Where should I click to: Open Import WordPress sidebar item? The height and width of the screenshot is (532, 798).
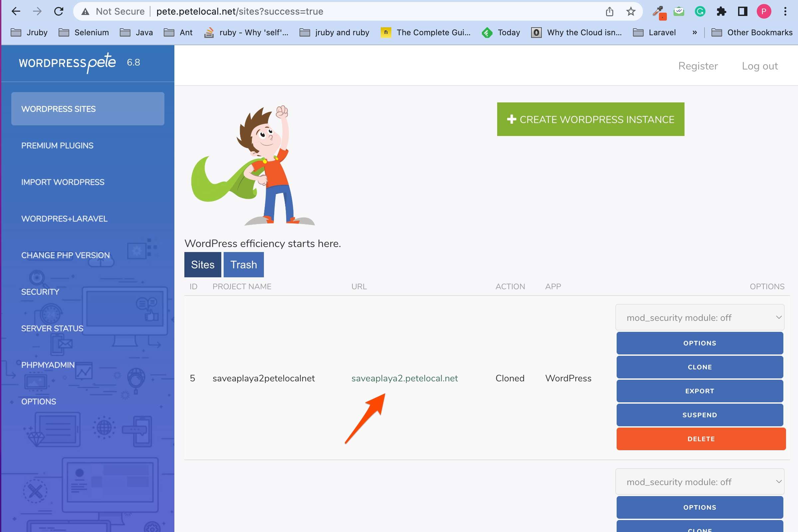point(63,182)
